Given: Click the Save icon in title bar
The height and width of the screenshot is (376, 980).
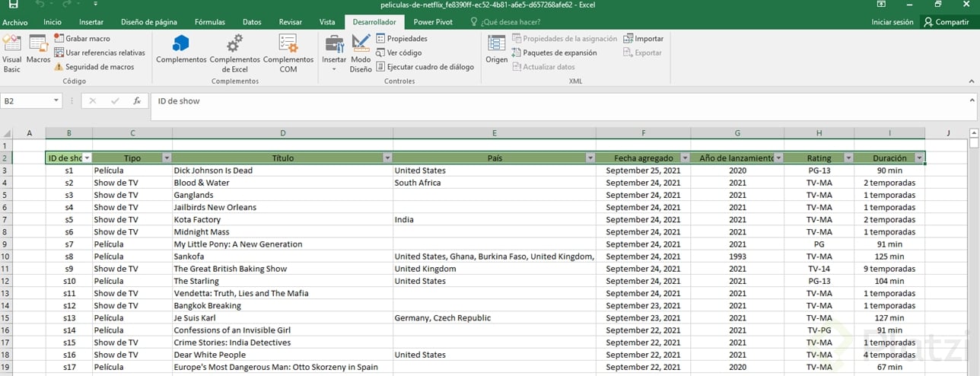Looking at the screenshot, I should point(13,5).
